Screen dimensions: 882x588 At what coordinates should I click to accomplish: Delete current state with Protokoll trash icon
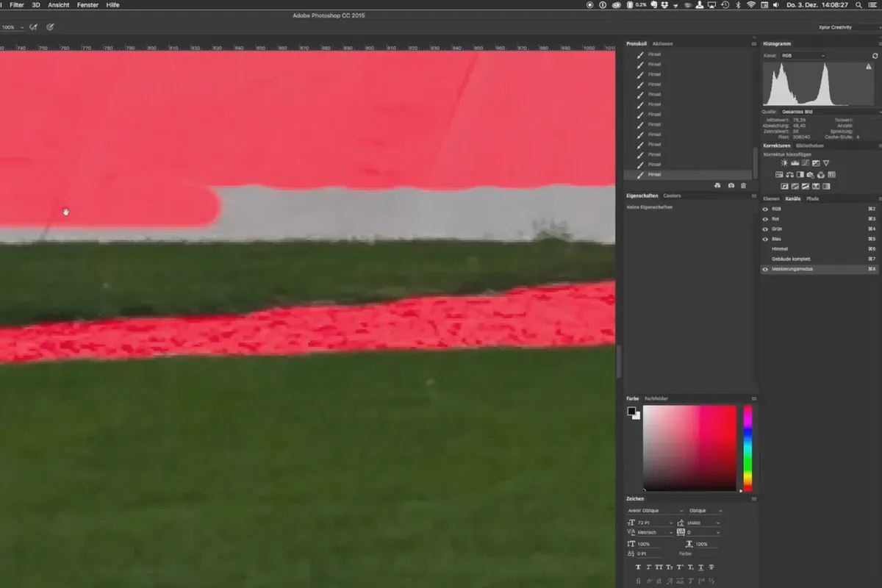pos(743,186)
